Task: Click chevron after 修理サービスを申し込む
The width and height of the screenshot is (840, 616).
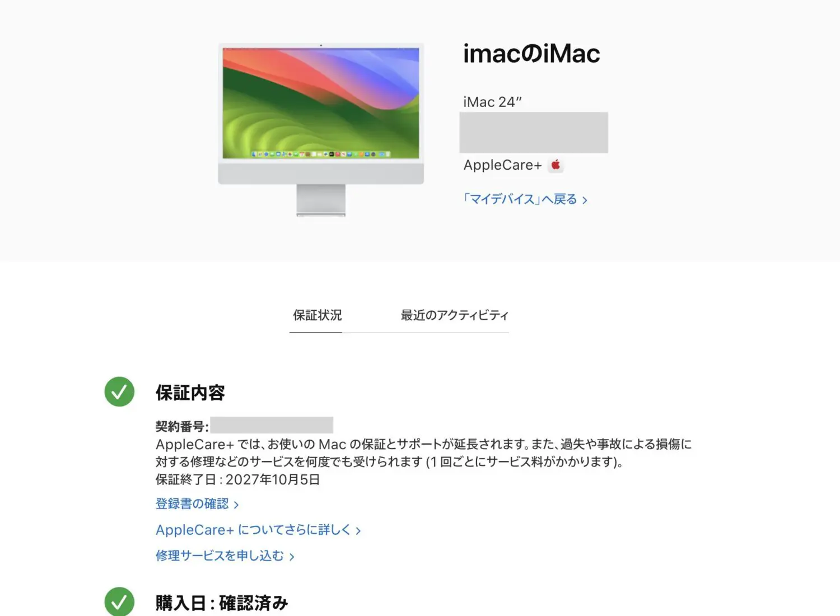Action: click(292, 556)
